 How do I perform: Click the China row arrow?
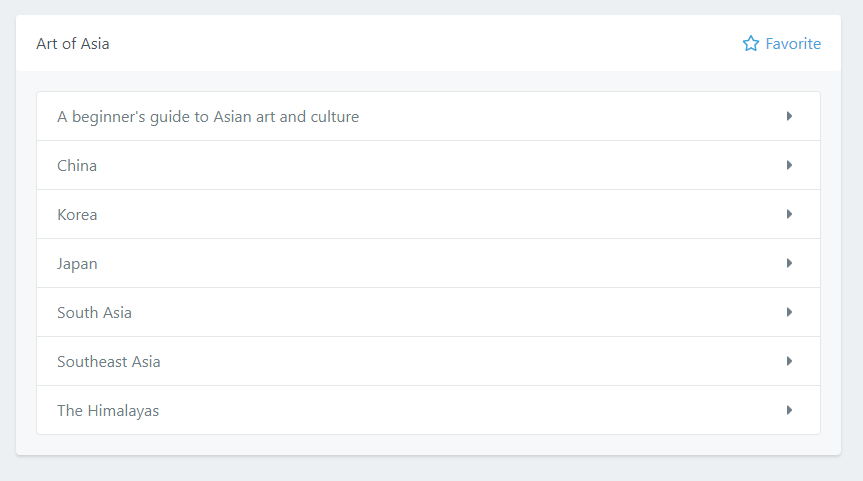pos(789,165)
